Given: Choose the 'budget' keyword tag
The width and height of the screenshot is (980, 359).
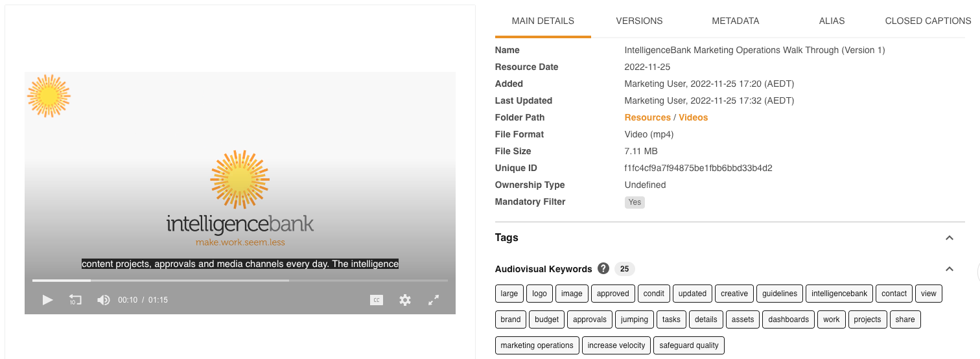Looking at the screenshot, I should tap(546, 319).
